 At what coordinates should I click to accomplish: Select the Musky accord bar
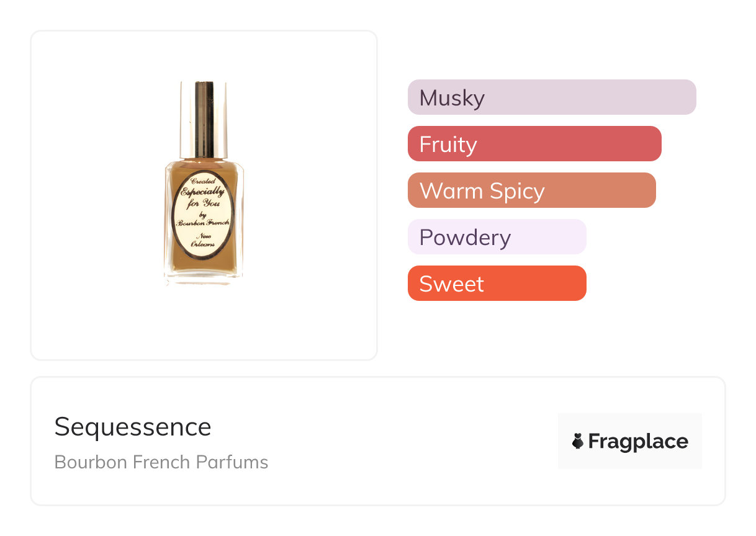pos(551,97)
